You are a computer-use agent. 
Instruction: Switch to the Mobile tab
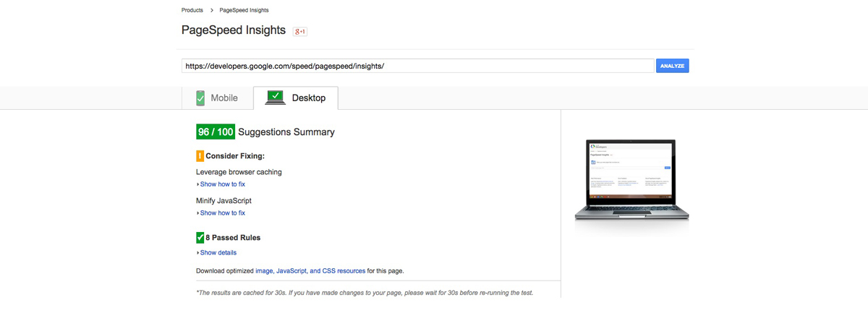click(217, 98)
